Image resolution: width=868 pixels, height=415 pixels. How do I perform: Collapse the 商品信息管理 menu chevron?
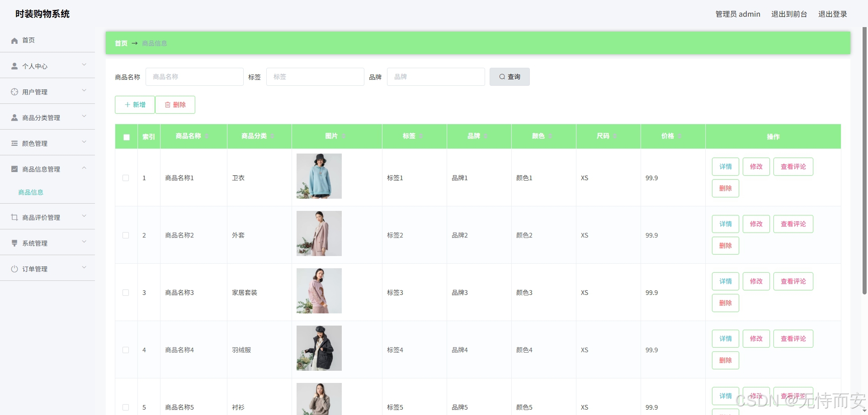[84, 168]
